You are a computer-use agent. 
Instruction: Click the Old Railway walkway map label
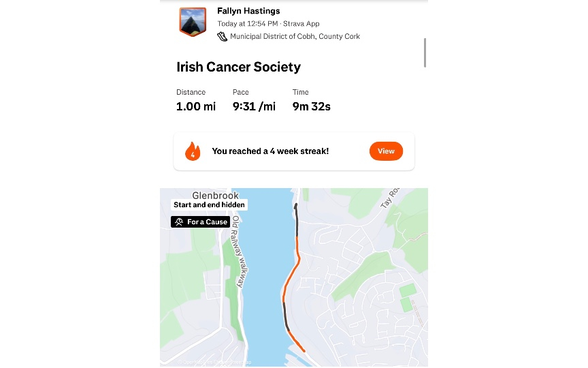click(x=237, y=252)
